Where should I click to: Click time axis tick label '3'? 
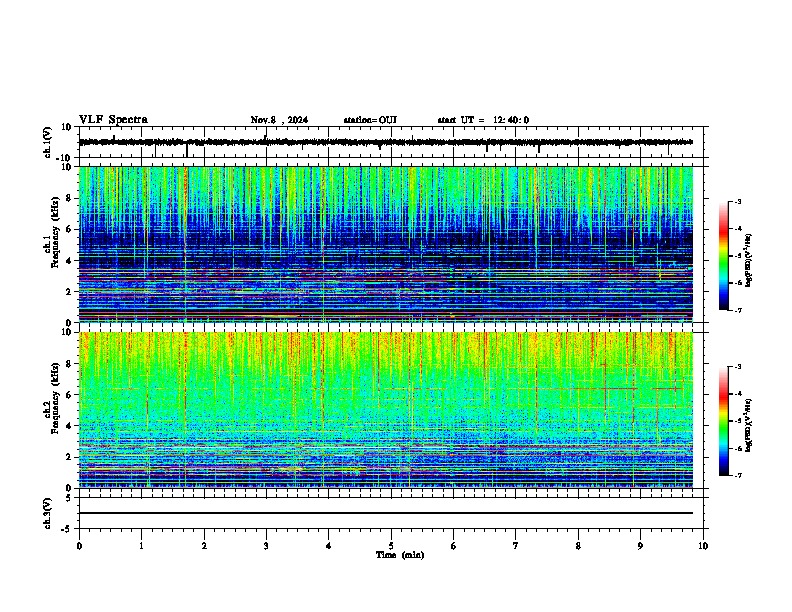(x=266, y=546)
